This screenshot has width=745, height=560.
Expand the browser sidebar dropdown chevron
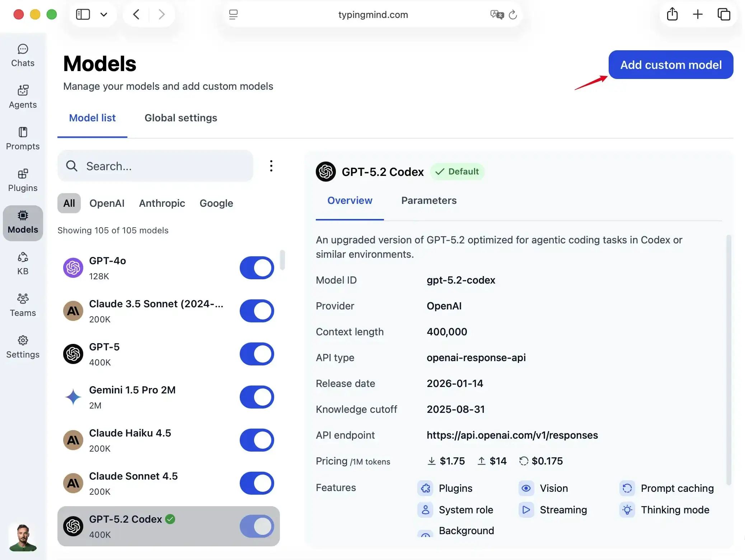pos(104,14)
